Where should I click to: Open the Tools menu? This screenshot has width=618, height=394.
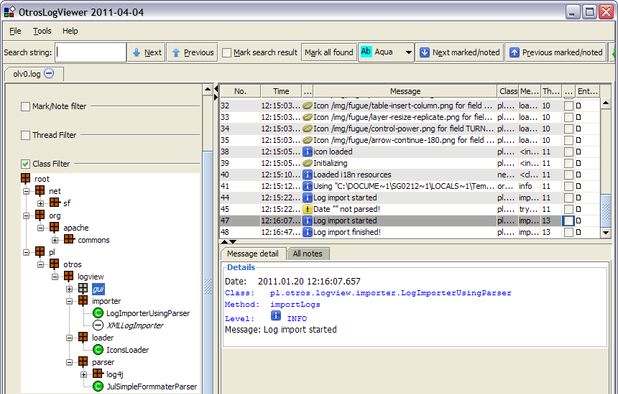[42, 31]
